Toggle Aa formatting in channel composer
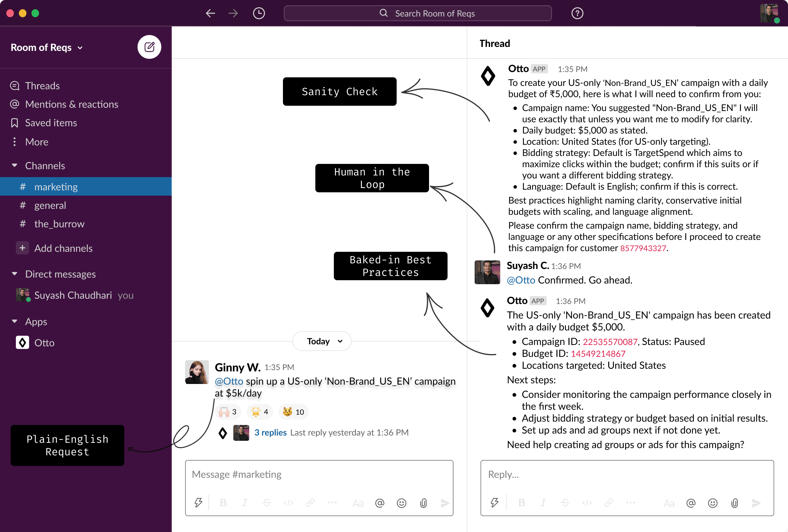The height and width of the screenshot is (532, 788). click(358, 503)
